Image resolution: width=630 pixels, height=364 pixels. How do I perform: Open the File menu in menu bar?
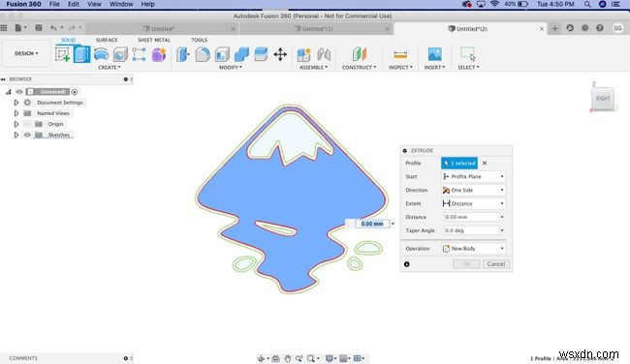pyautogui.click(x=54, y=4)
